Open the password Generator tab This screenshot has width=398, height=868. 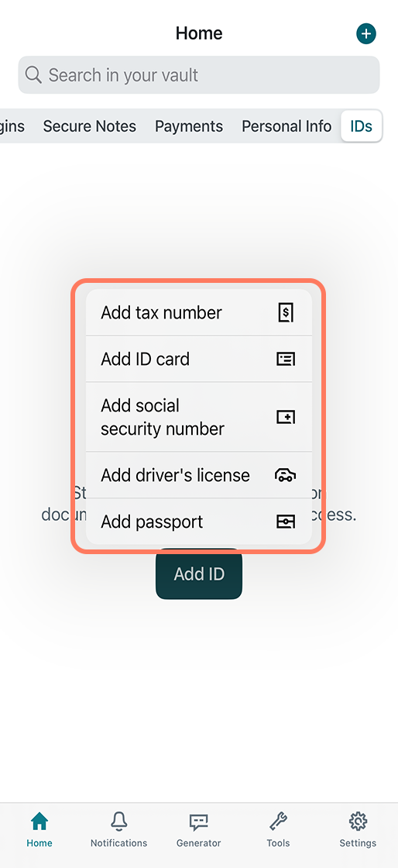click(x=198, y=829)
